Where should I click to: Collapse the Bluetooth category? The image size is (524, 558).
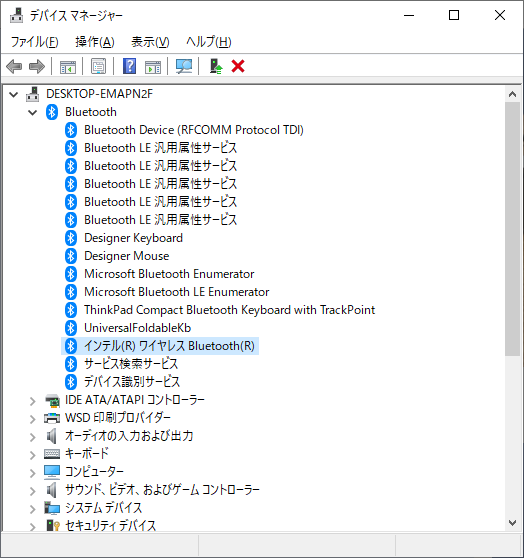[32, 113]
